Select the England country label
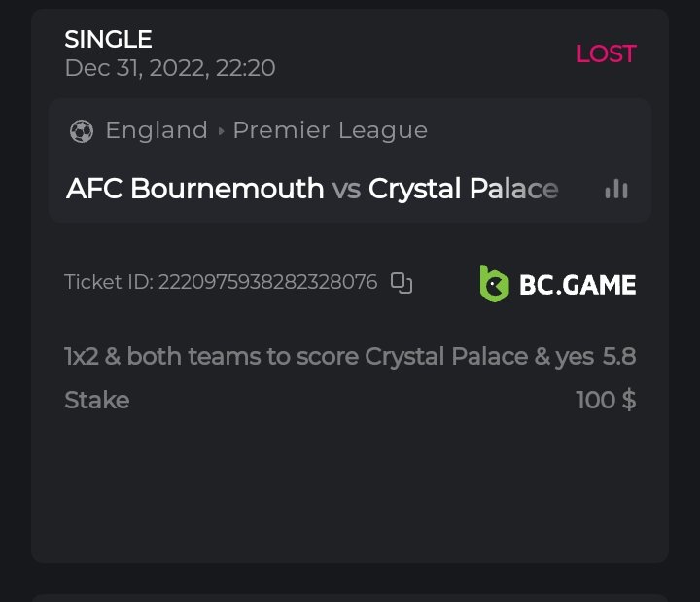700x602 pixels. click(157, 130)
